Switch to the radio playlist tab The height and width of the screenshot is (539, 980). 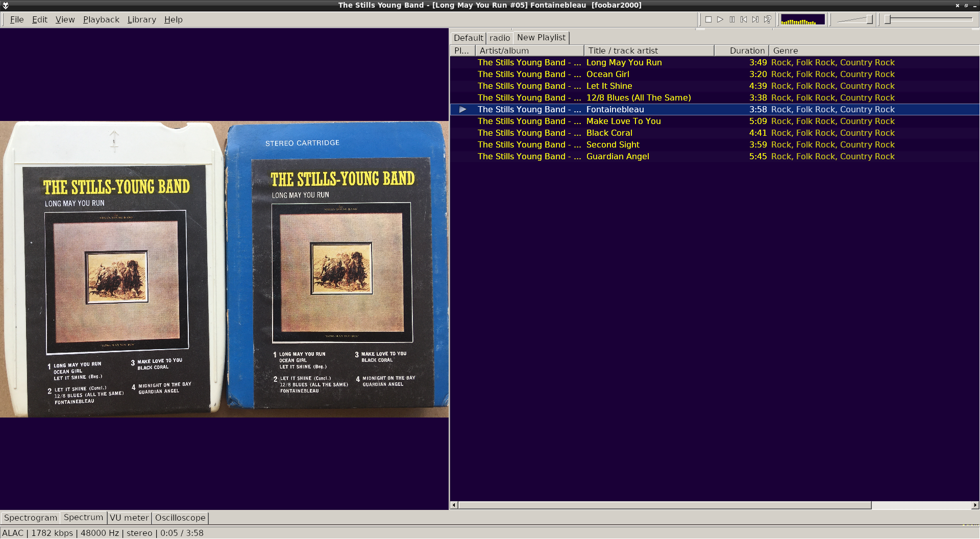(x=500, y=38)
